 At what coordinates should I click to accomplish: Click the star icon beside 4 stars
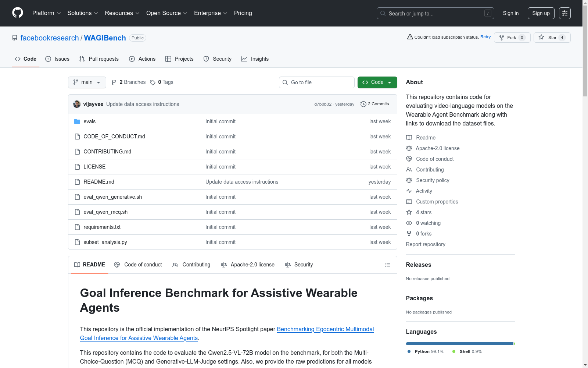[409, 212]
